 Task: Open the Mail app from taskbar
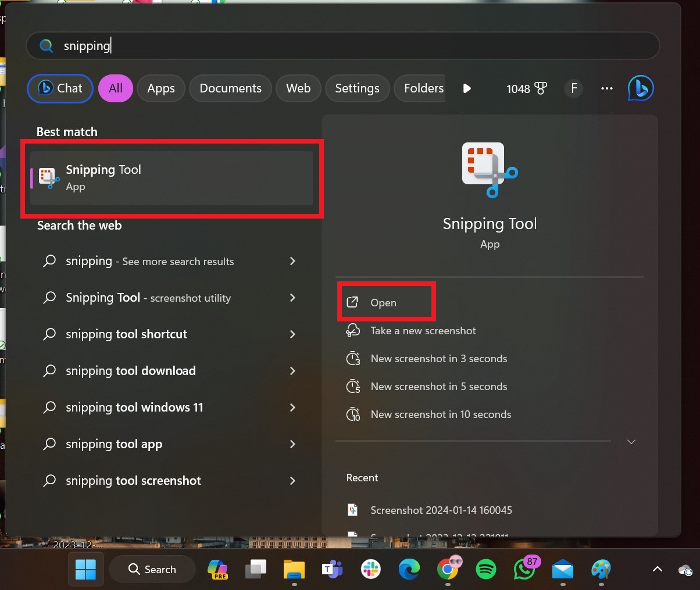pos(563,569)
